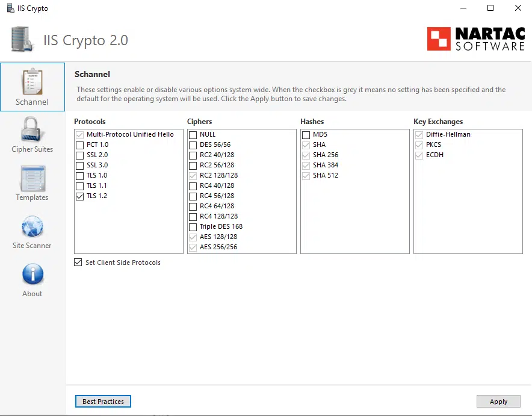Viewport: 532px width, 416px height.
Task: Click the TLS 1.2 label text
Action: 97,196
